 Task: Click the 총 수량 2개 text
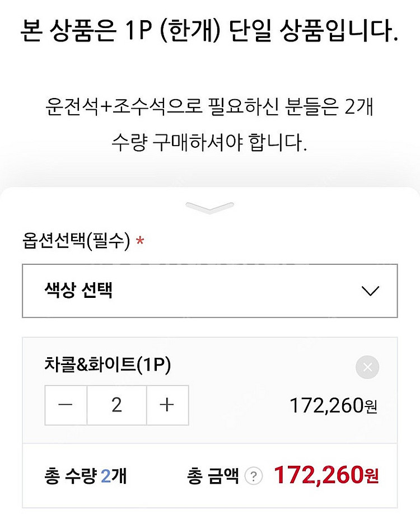coord(85,476)
